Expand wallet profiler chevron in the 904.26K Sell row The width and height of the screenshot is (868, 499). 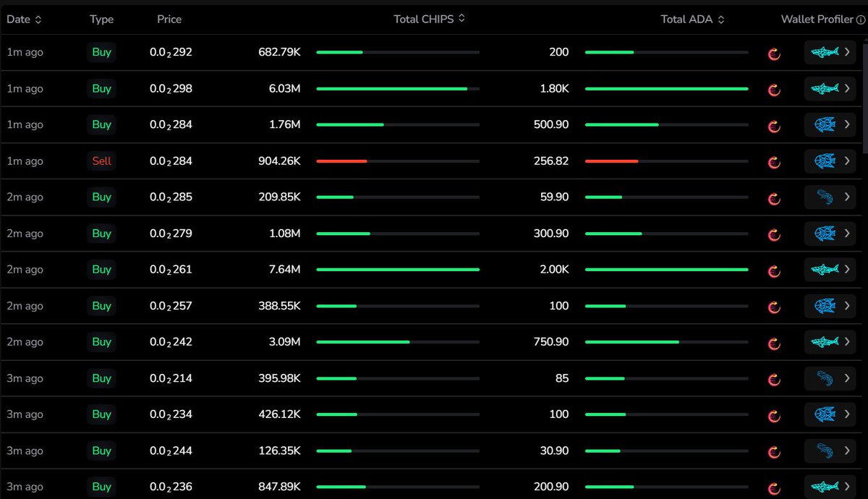coord(848,161)
